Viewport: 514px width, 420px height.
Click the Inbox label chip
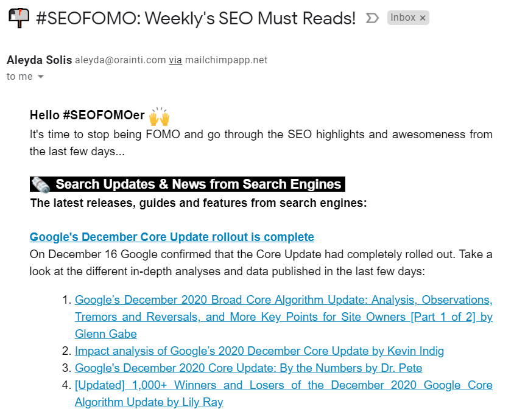(403, 18)
